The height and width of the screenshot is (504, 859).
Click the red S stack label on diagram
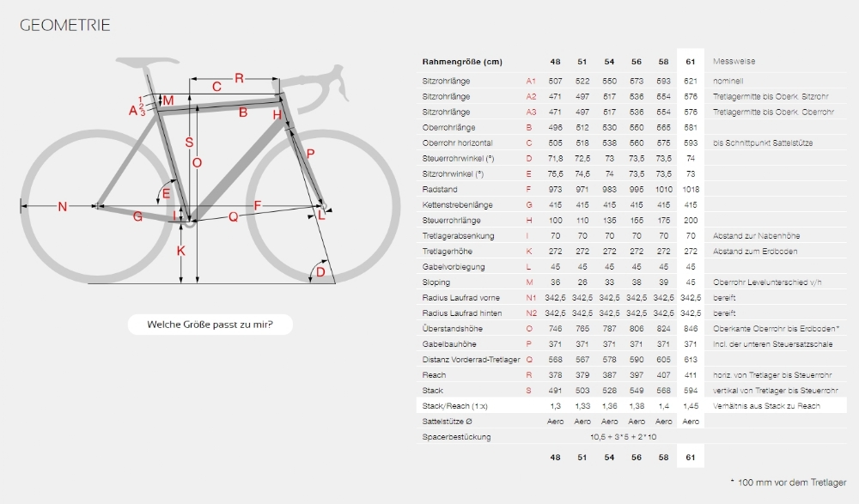click(189, 143)
